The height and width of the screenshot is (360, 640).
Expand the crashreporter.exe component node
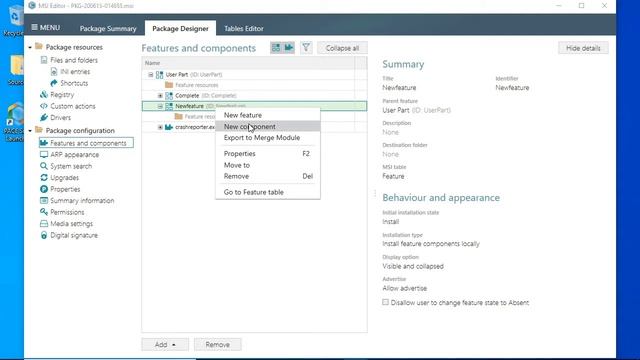(x=160, y=127)
